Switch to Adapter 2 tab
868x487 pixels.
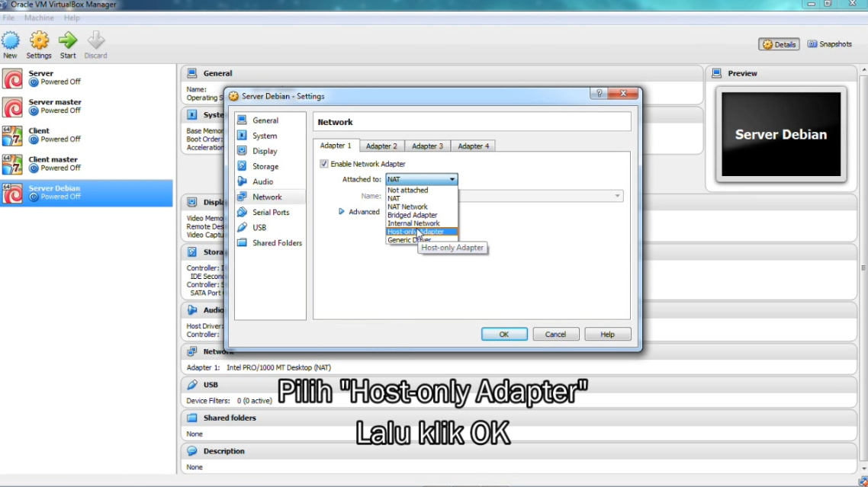[381, 146]
